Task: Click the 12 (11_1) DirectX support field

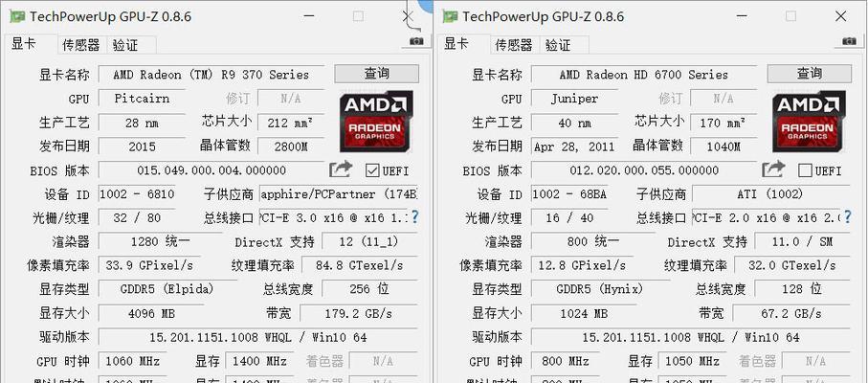Action: click(x=369, y=242)
